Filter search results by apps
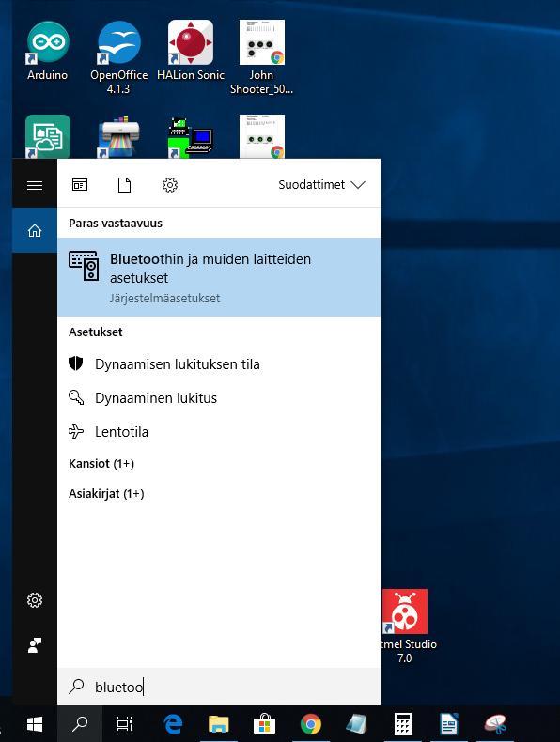The width and height of the screenshot is (560, 742). 80,184
